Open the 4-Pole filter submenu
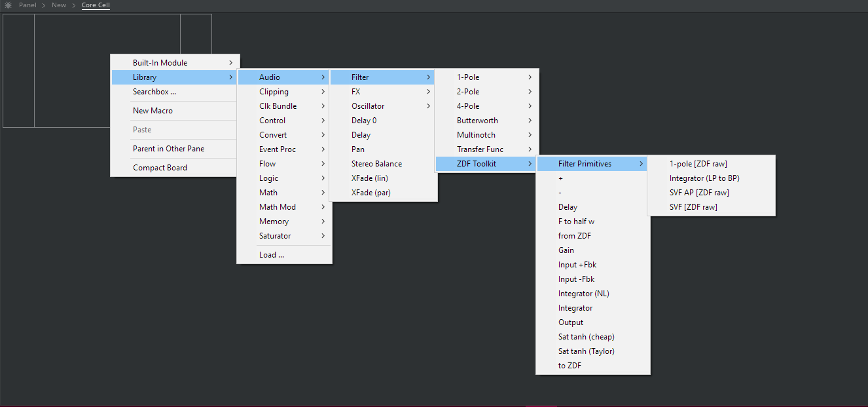The height and width of the screenshot is (407, 868). pyautogui.click(x=487, y=106)
